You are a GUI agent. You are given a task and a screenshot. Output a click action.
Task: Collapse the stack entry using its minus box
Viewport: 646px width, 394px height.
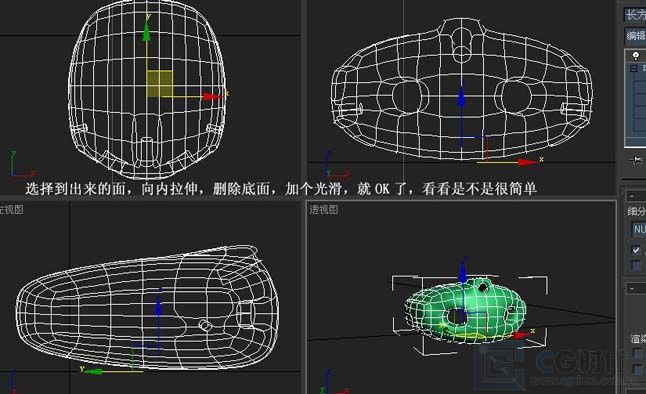pyautogui.click(x=634, y=68)
